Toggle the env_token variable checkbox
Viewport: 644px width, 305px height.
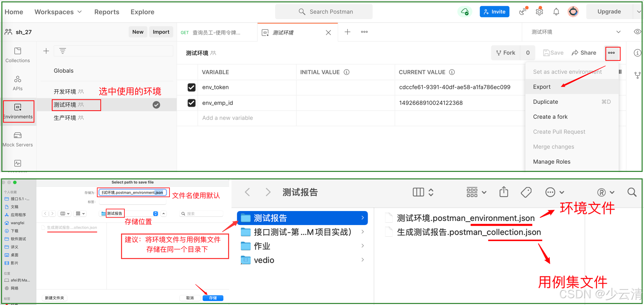point(192,87)
